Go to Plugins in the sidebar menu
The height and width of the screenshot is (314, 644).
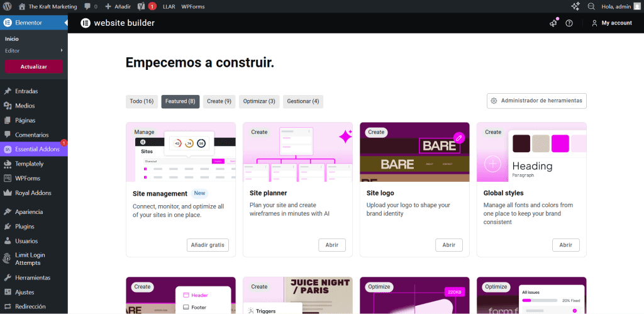(x=25, y=227)
